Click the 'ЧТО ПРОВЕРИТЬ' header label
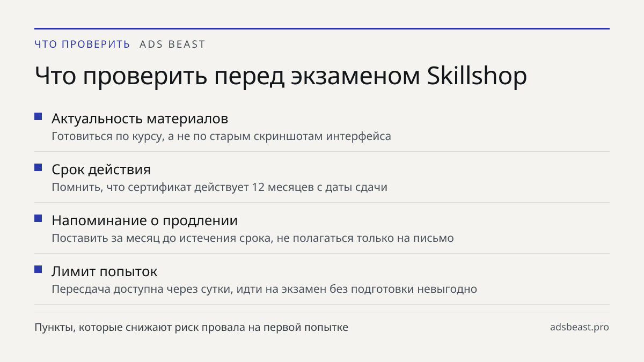This screenshot has width=644, height=362. click(82, 45)
